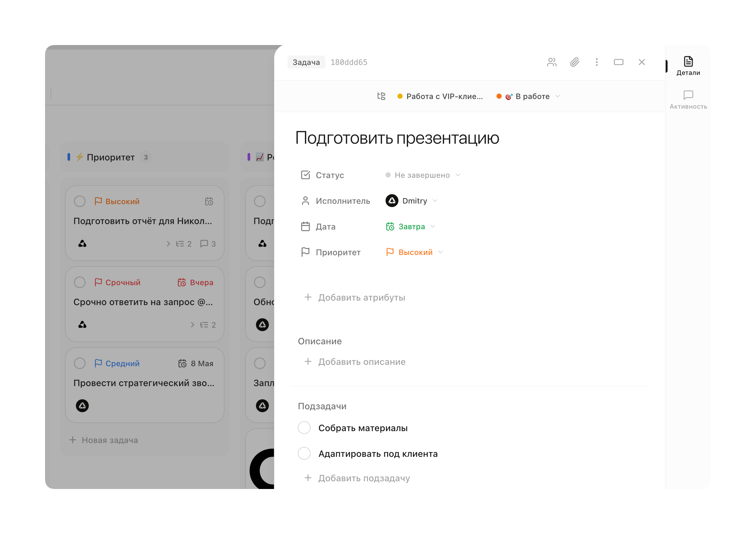Expand subtasks chevron on Подготовить отчёт card
Viewport: 756px width, 534px height.
click(x=168, y=244)
